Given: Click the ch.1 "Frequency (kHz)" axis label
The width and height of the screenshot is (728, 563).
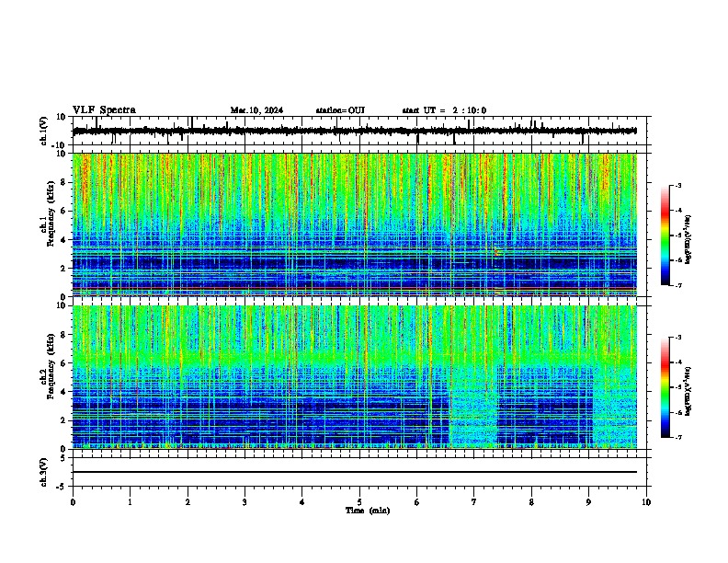Looking at the screenshot, I should pos(51,214).
